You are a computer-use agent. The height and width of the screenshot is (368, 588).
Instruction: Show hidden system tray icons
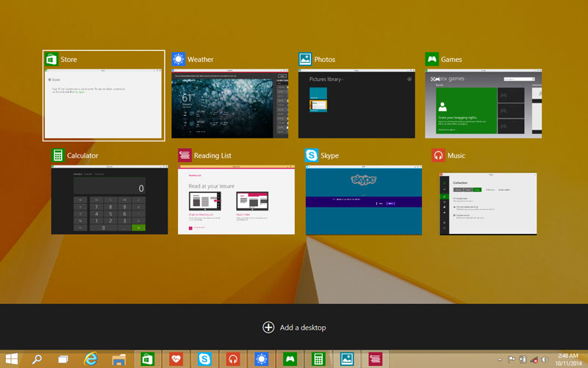point(500,360)
